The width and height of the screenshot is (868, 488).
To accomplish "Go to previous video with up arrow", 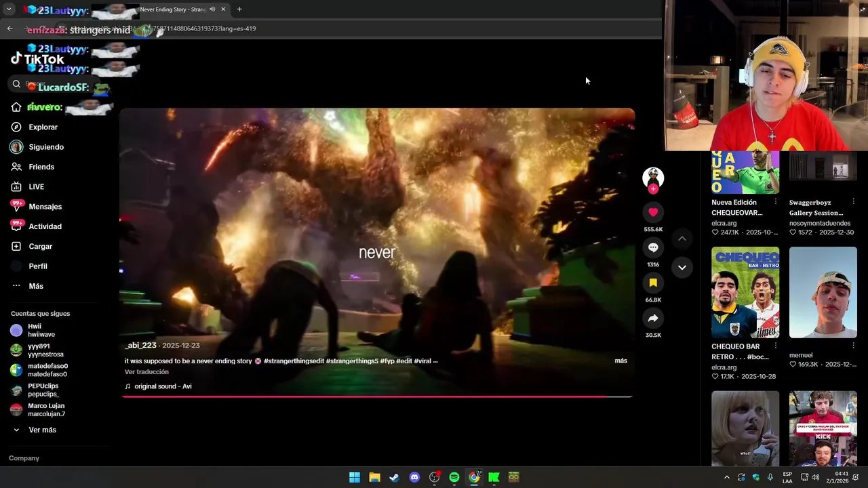I will (x=682, y=239).
